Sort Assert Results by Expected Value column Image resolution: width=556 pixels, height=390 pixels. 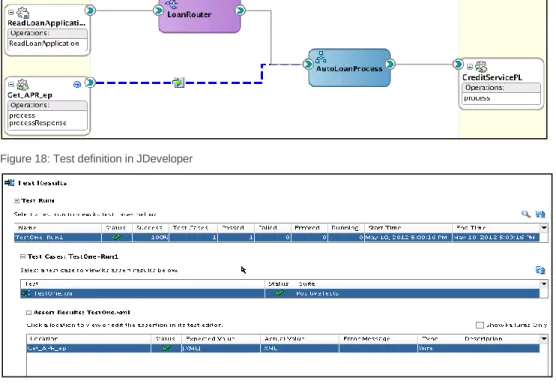221,339
